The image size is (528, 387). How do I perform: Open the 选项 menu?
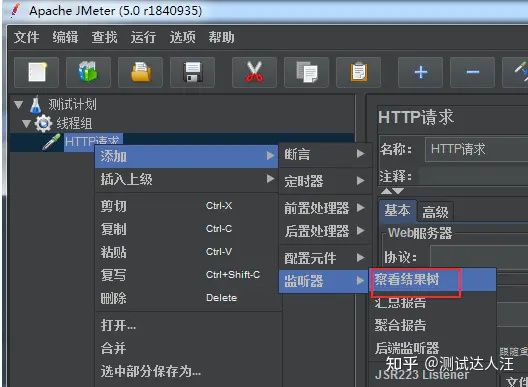[x=183, y=37]
